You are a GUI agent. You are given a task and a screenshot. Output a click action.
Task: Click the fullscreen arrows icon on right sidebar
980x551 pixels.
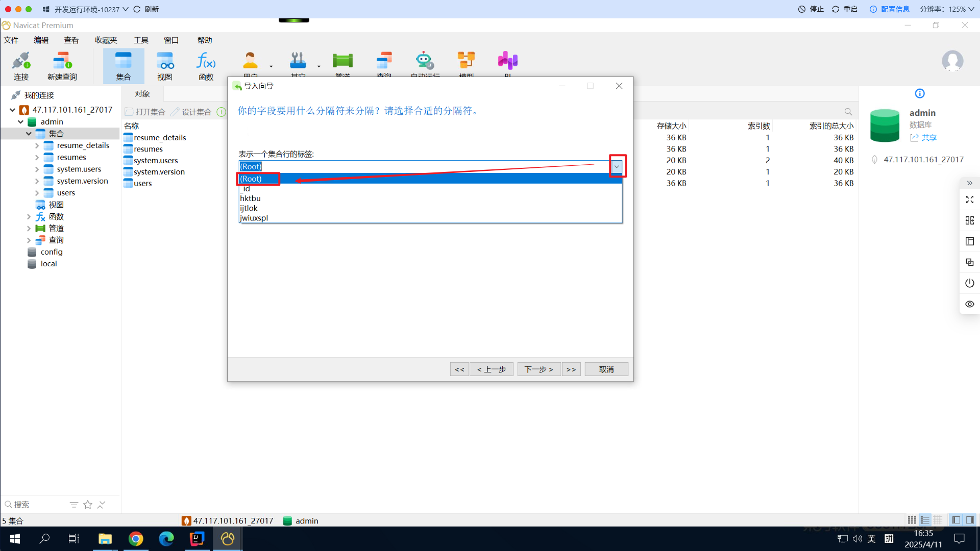tap(970, 199)
